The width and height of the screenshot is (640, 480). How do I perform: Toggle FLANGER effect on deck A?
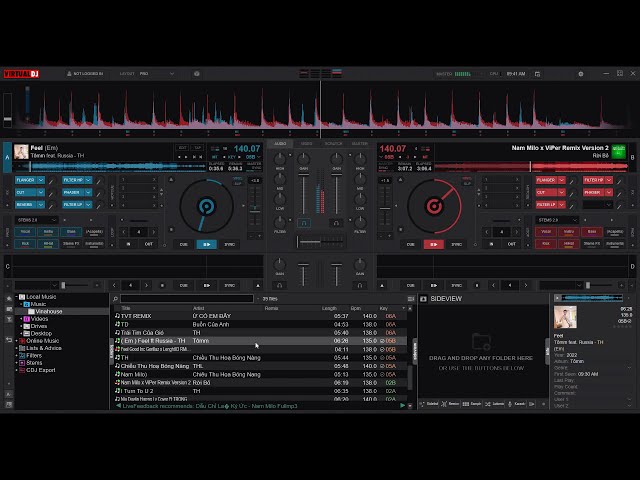[x=26, y=180]
